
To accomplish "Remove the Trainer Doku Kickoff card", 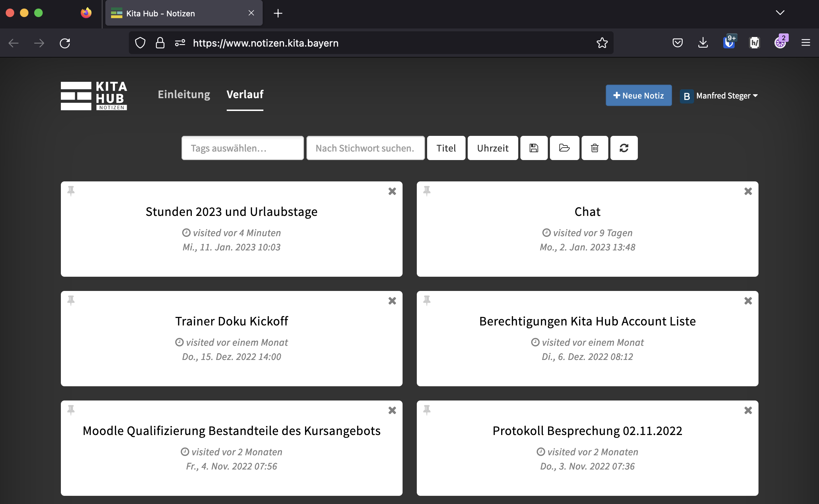I will click(392, 301).
